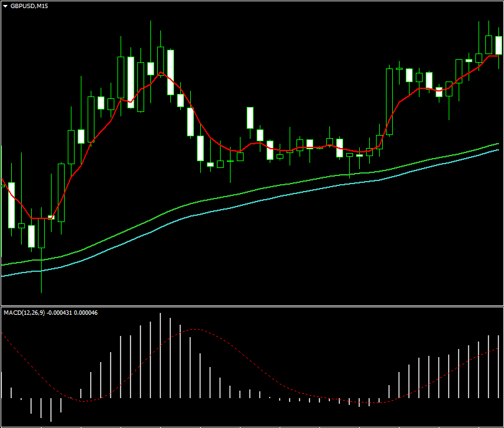Click the MACD signal value 0.000046 readout
This screenshot has width=504, height=428.
[x=86, y=312]
